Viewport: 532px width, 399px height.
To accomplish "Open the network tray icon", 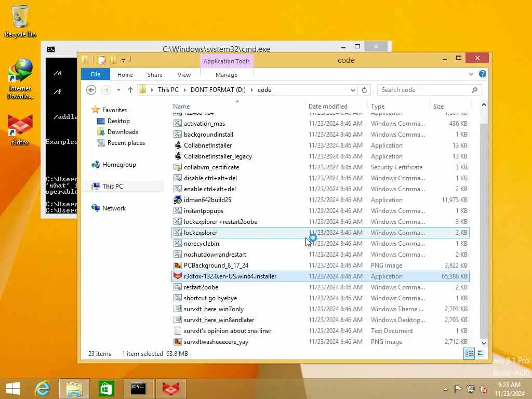I will pos(471,389).
